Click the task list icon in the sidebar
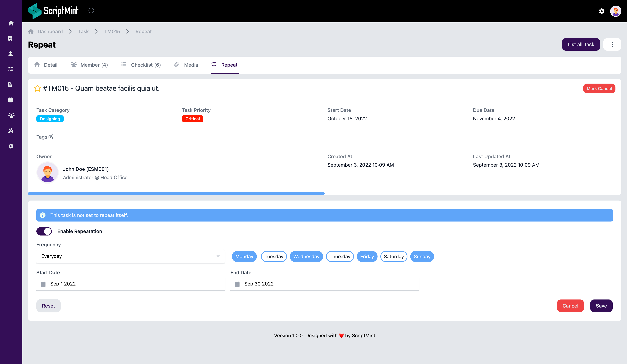This screenshot has width=627, height=364. coord(11,69)
